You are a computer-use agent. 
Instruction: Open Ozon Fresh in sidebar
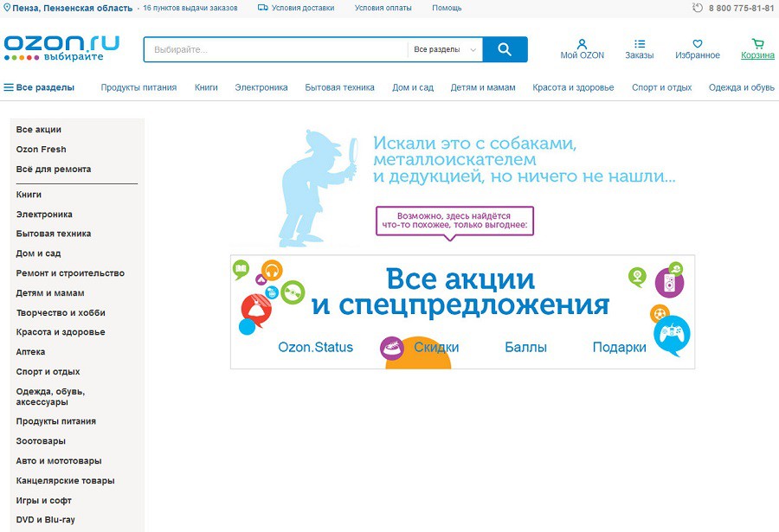(42, 150)
